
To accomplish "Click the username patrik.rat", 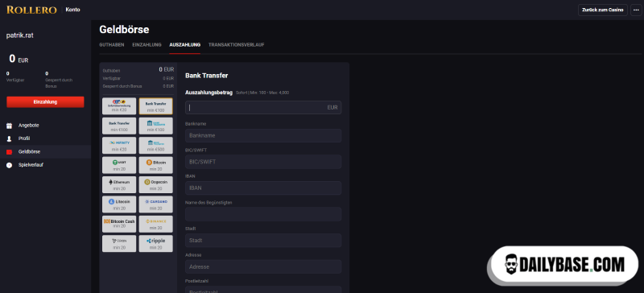I will [x=19, y=35].
